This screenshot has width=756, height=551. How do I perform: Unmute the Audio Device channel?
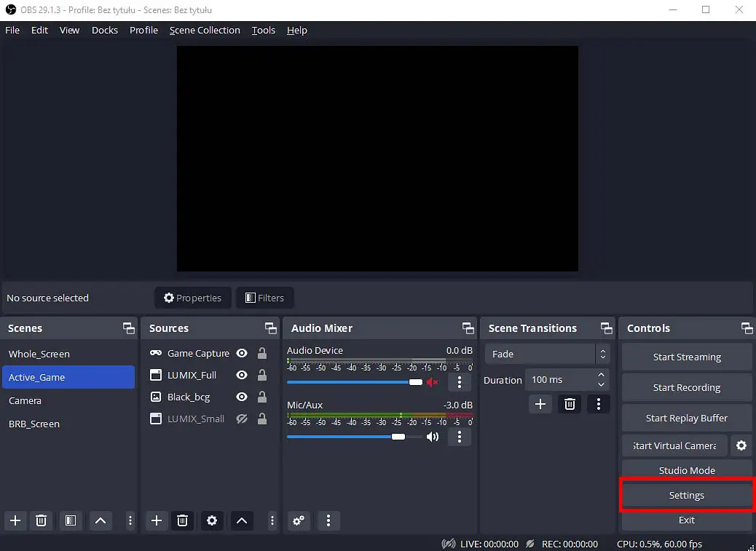pos(433,382)
